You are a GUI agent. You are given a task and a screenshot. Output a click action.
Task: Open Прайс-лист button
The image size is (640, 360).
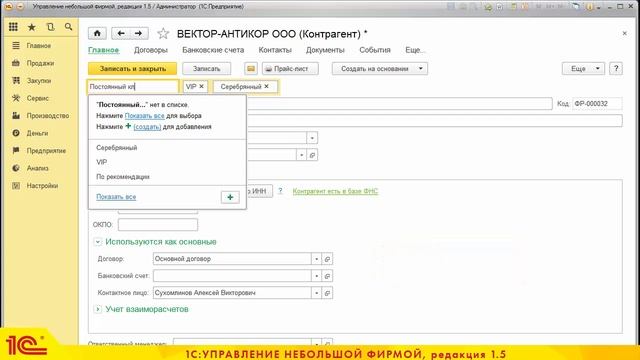291,69
